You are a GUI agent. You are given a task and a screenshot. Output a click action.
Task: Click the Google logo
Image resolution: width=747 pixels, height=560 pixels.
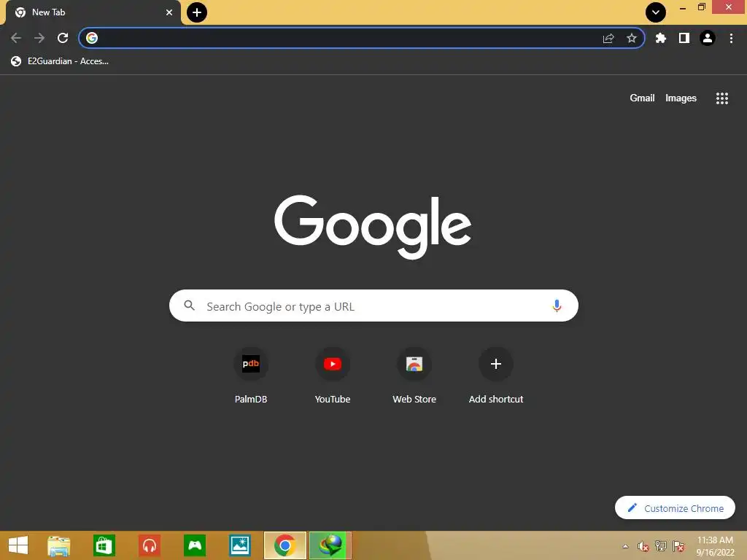(373, 227)
